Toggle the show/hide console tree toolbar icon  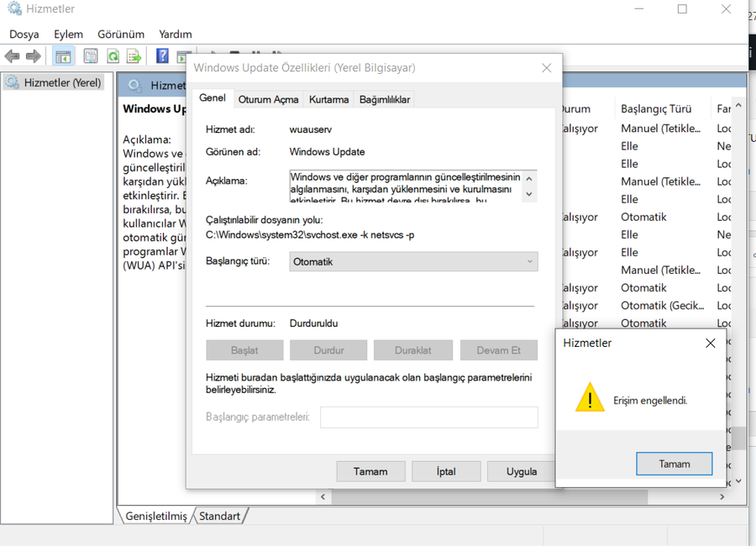pyautogui.click(x=63, y=56)
